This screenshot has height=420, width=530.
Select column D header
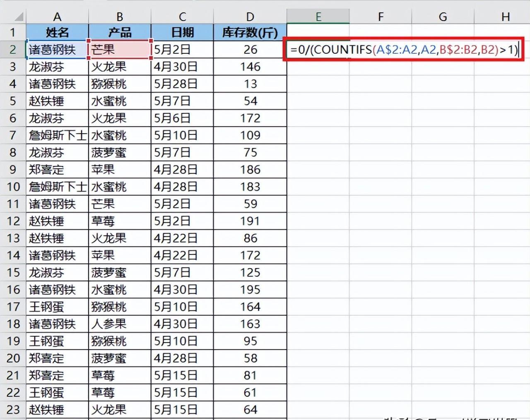250,17
